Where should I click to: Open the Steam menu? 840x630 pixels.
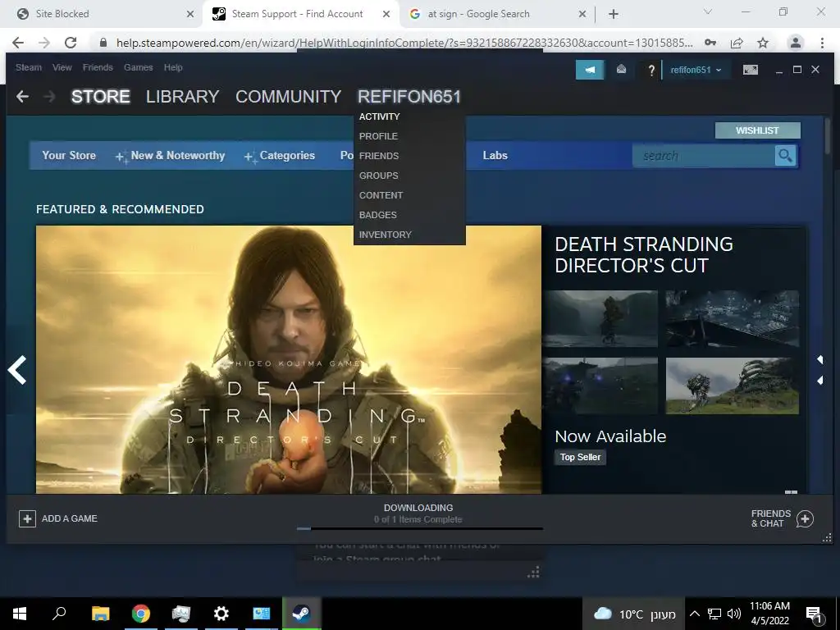pyautogui.click(x=29, y=67)
